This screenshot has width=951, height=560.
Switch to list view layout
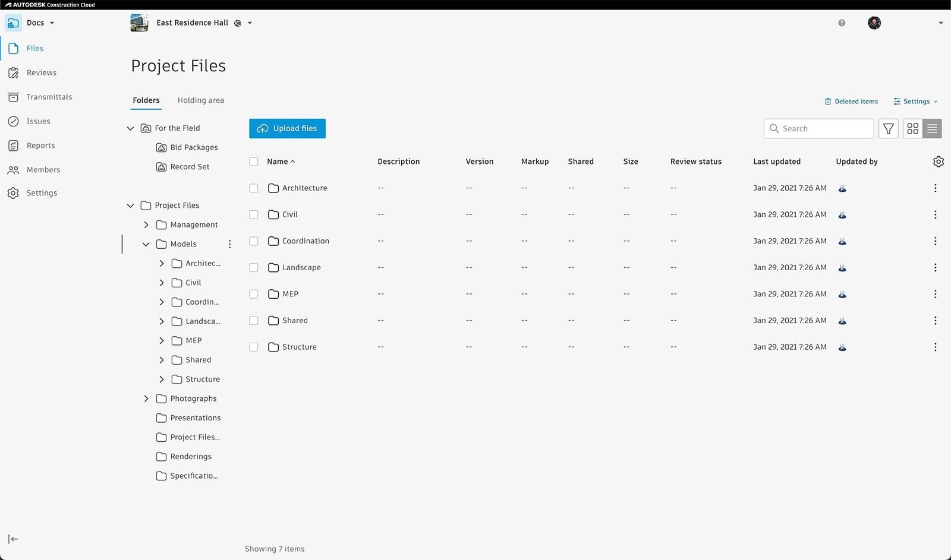pyautogui.click(x=932, y=128)
